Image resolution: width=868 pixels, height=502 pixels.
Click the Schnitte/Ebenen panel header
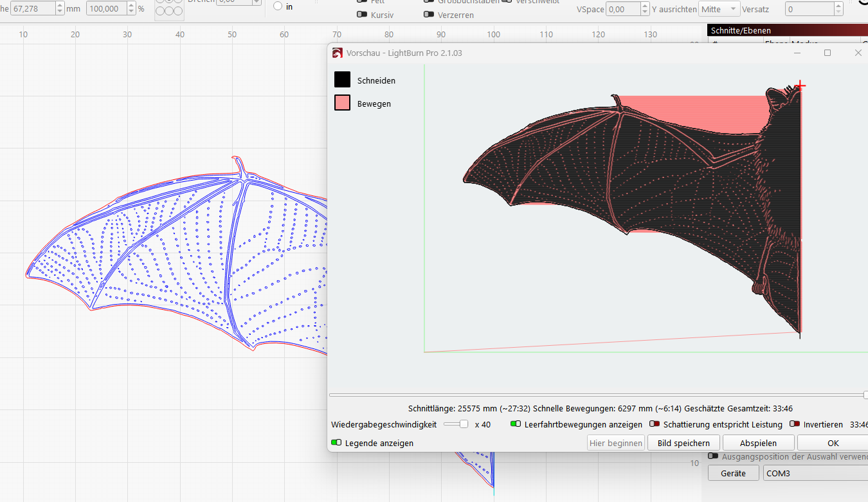[788, 30]
